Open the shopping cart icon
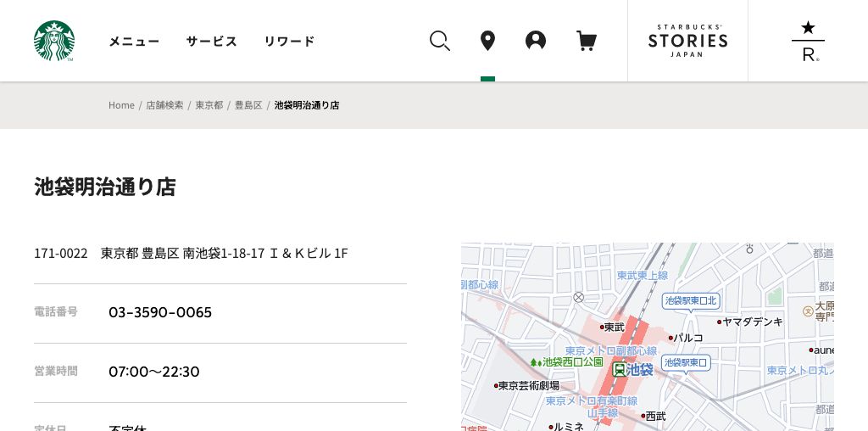 point(587,41)
